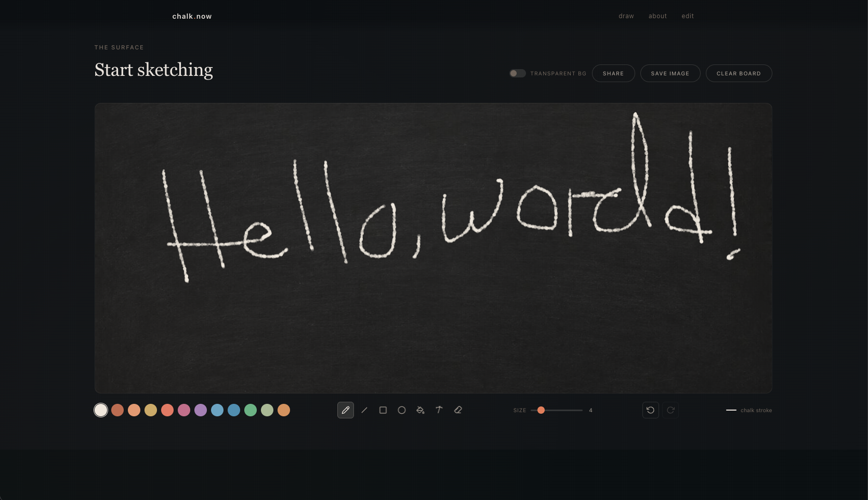Adjust the brush Size slider handle
Screen dimensions: 868x500
coord(541,410)
